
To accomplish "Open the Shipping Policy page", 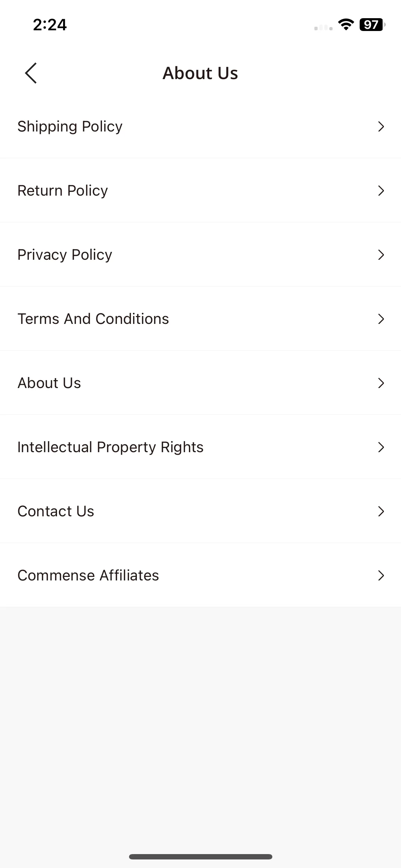I will coord(200,126).
